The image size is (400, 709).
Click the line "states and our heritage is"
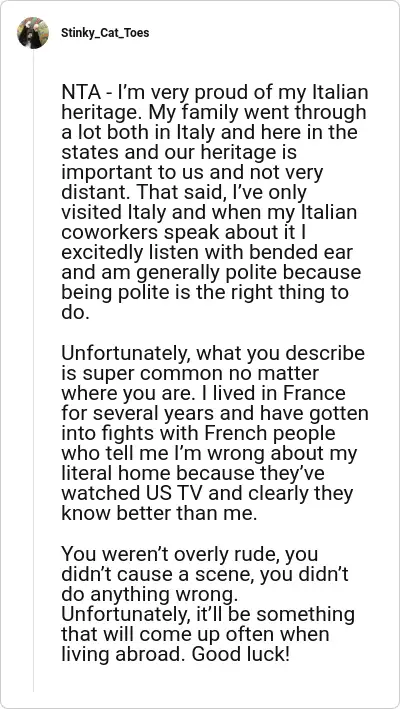(179, 153)
